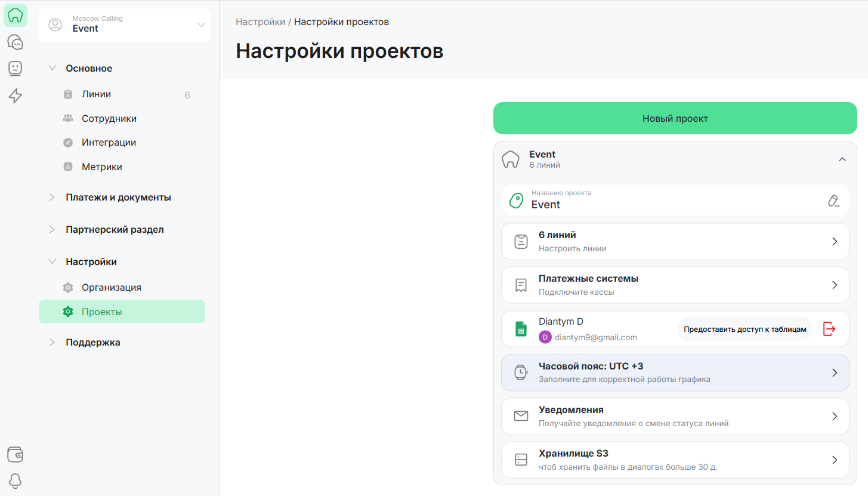Expand the Поддержка section
This screenshot has width=868, height=496.
pos(93,343)
